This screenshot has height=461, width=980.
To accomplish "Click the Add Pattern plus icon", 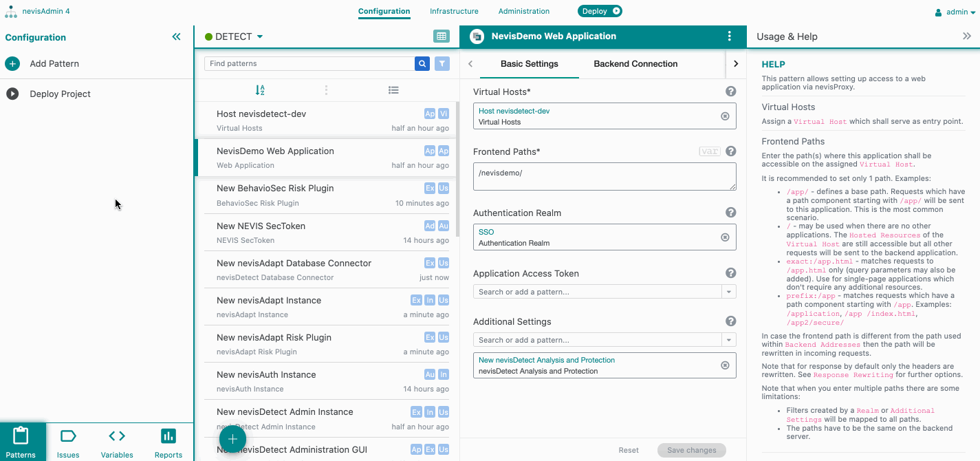I will [12, 63].
